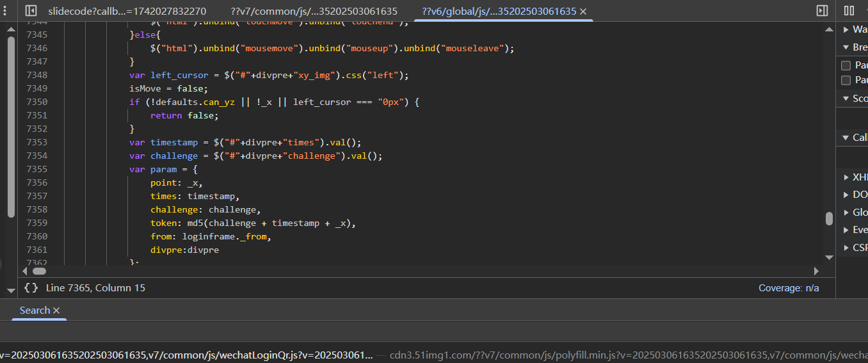Click left pane scrollbar down arrow
The width and height of the screenshot is (868, 363).
click(x=10, y=291)
